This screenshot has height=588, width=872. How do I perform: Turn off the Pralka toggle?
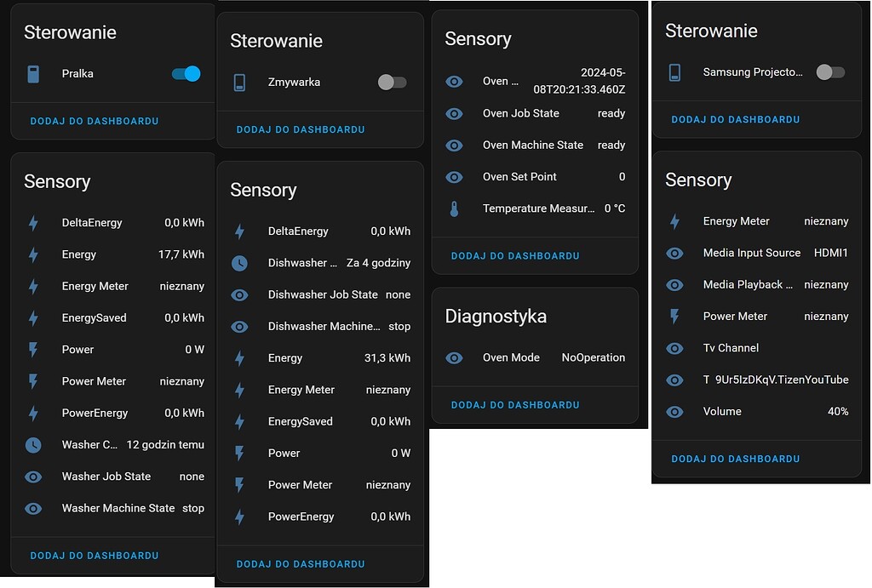click(186, 73)
